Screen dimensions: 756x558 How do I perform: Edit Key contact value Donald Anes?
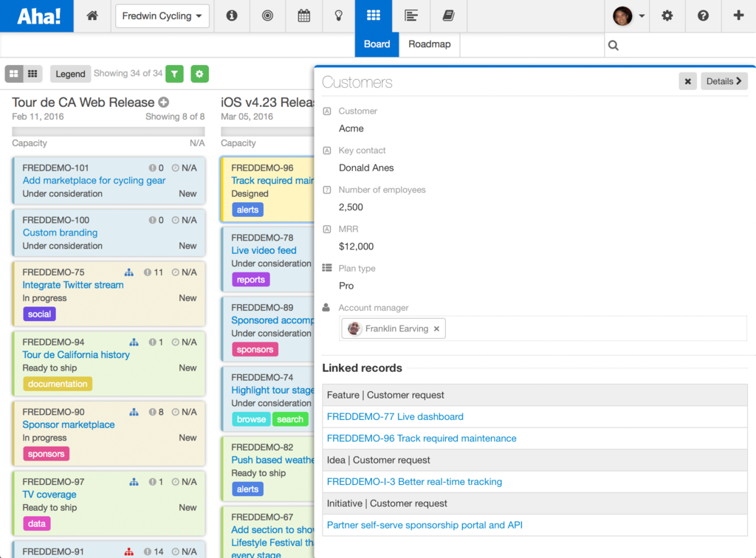tap(366, 168)
